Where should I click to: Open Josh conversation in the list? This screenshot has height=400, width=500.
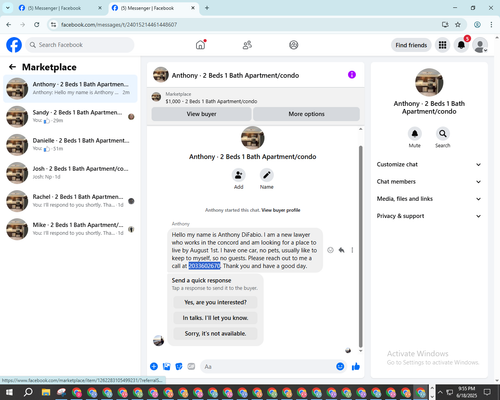coord(70,173)
